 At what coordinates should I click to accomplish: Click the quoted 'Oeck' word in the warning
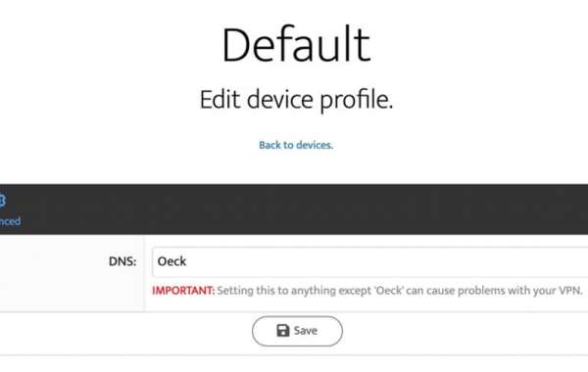[389, 291]
